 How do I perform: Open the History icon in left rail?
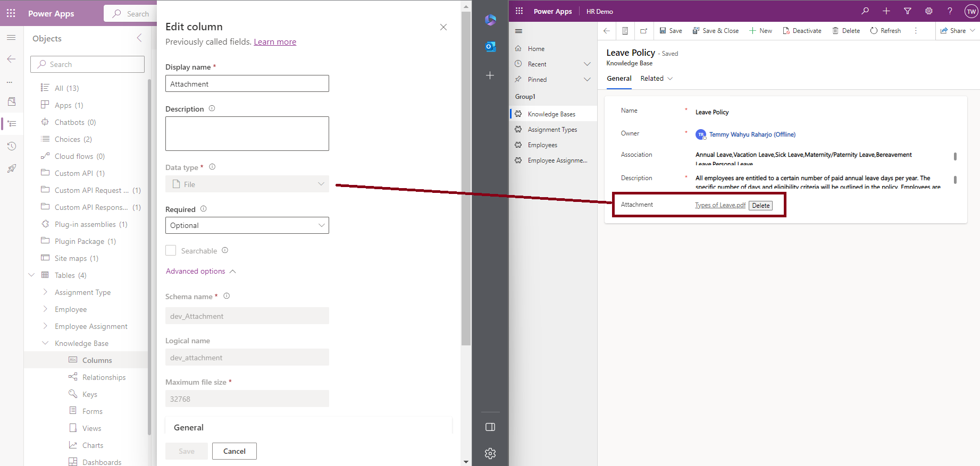coord(12,146)
